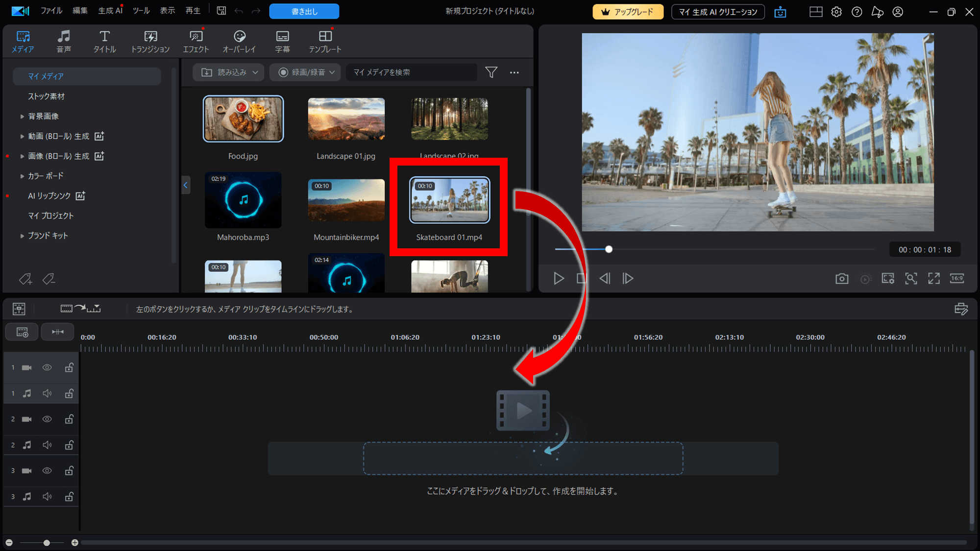Open the 読み込み import dropdown
This screenshot has width=980, height=551.
229,72
